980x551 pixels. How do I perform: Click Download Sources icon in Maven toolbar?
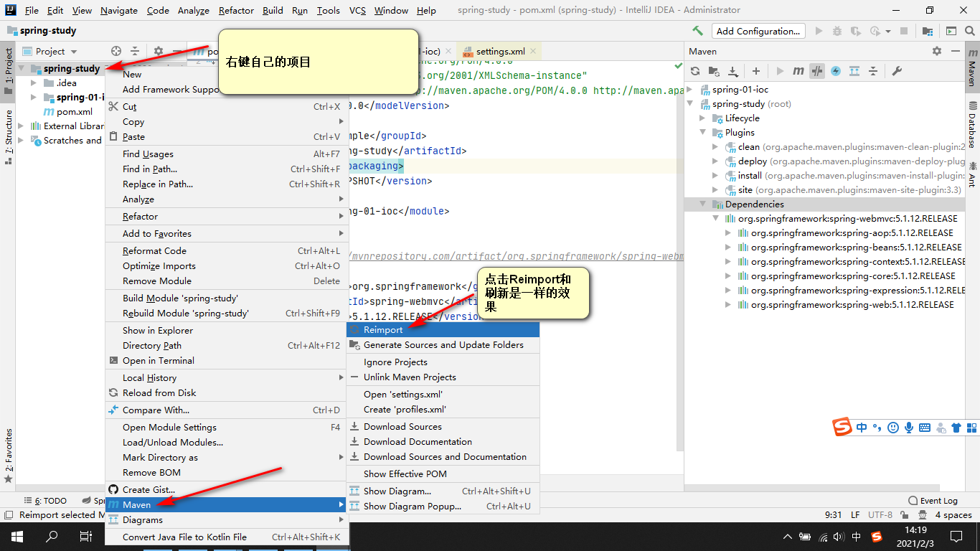pyautogui.click(x=732, y=71)
